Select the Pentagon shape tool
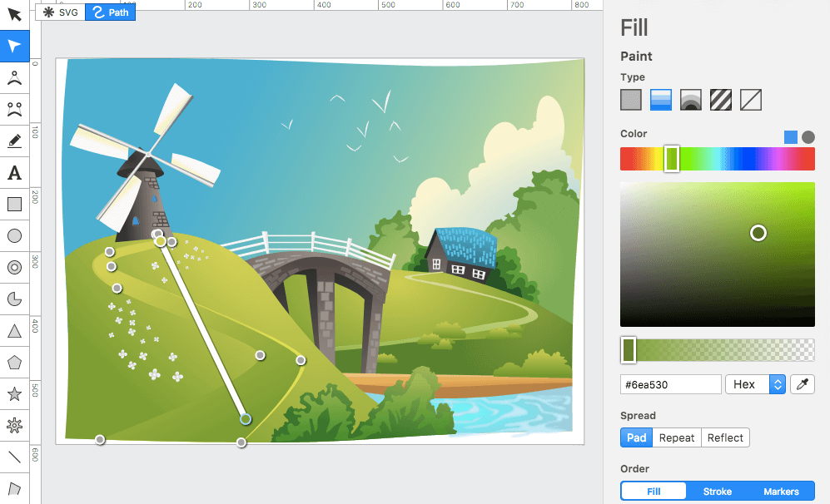830x504 pixels. point(14,362)
